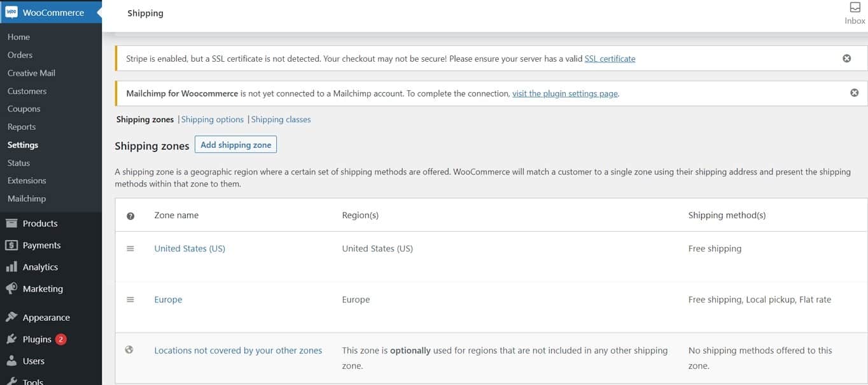Open the United States (US) zone link

tap(190, 248)
